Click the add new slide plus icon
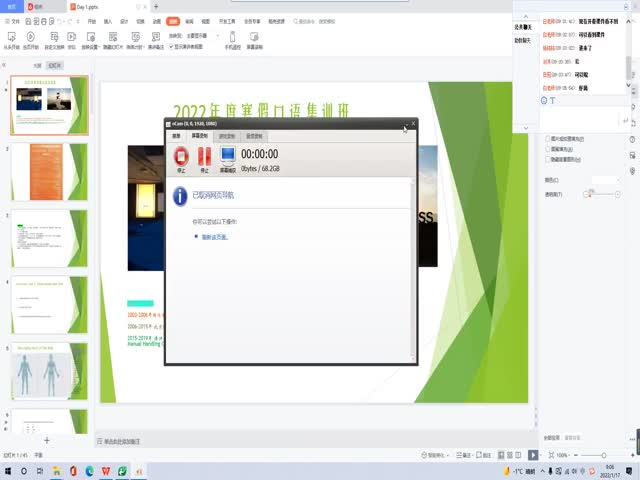 [x=46, y=440]
